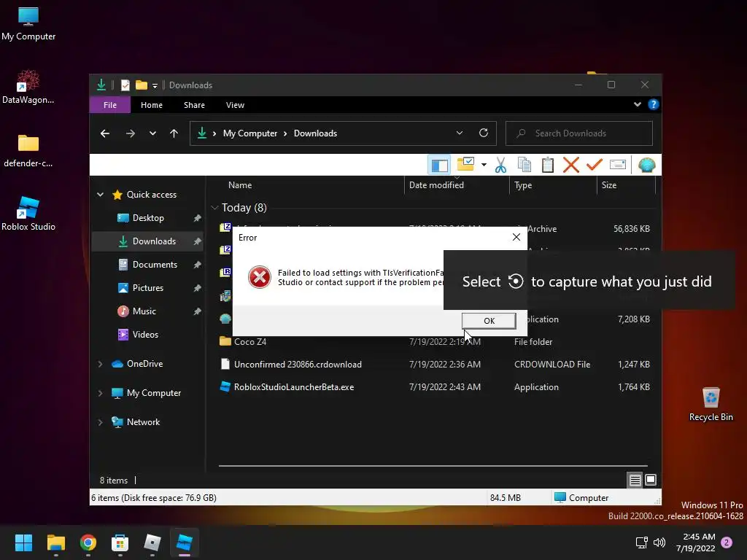Open Microsoft Store from the taskbar
747x560 pixels.
tap(120, 542)
